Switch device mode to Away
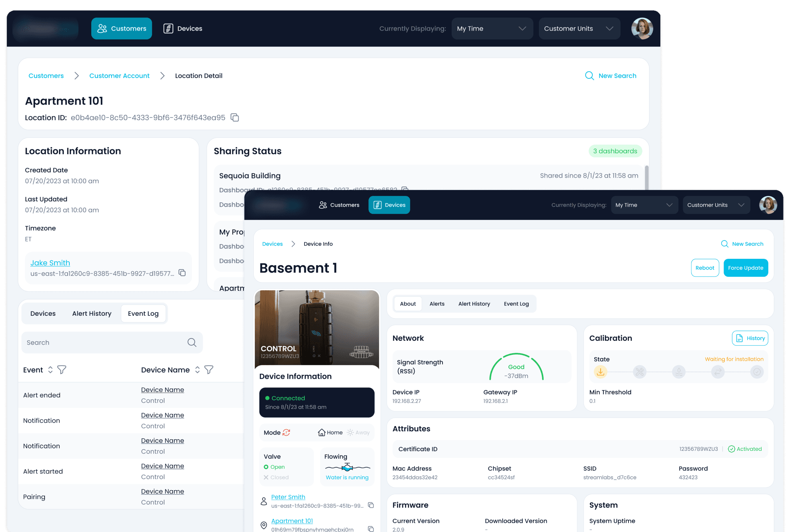The image size is (791, 532). [358, 432]
